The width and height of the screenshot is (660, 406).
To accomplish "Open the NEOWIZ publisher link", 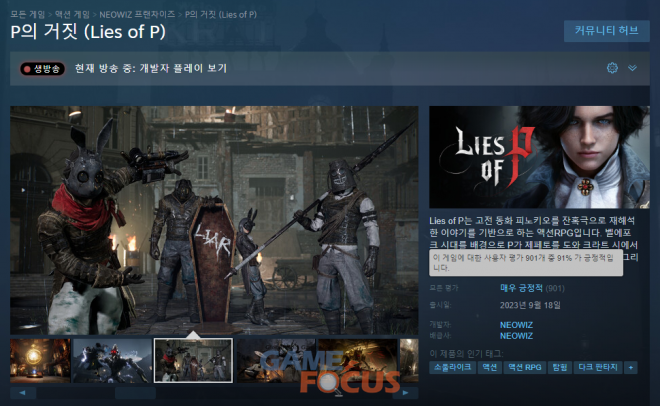I will (x=516, y=336).
